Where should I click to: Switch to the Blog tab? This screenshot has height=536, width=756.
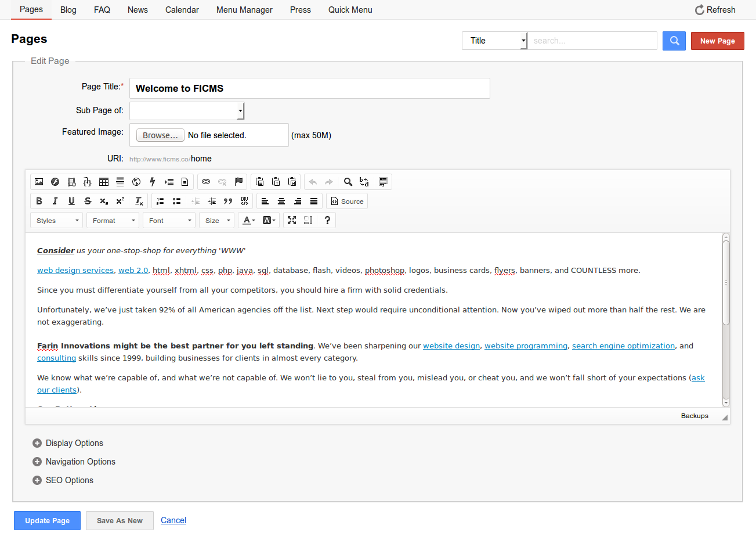(x=68, y=10)
